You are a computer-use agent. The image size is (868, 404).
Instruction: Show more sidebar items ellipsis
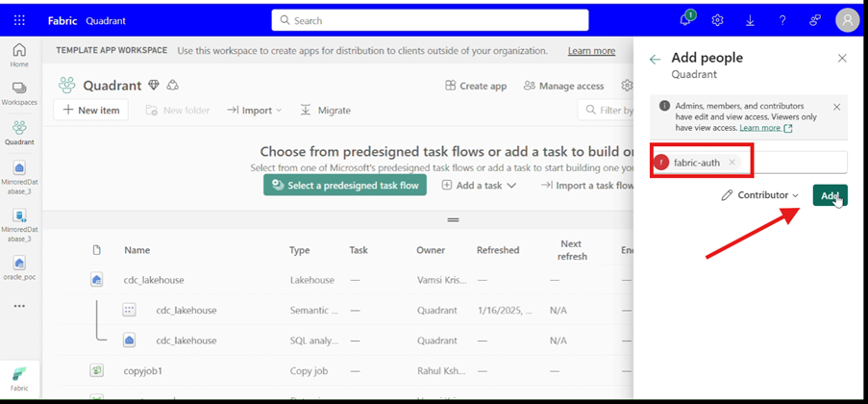[19, 306]
